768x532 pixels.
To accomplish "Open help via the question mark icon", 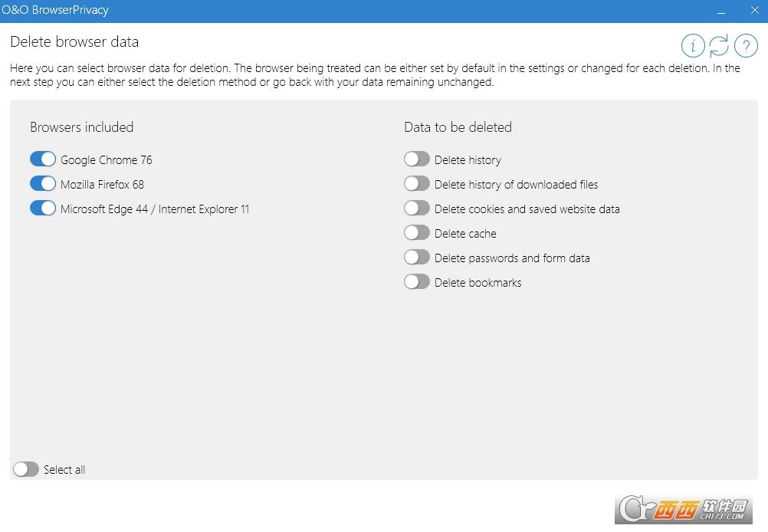I will 746,46.
